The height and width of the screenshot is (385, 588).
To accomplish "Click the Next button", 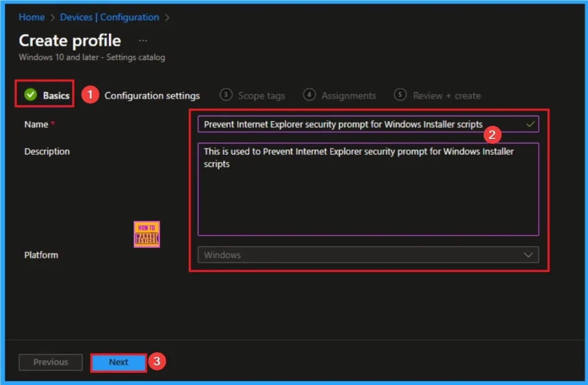I will click(118, 362).
